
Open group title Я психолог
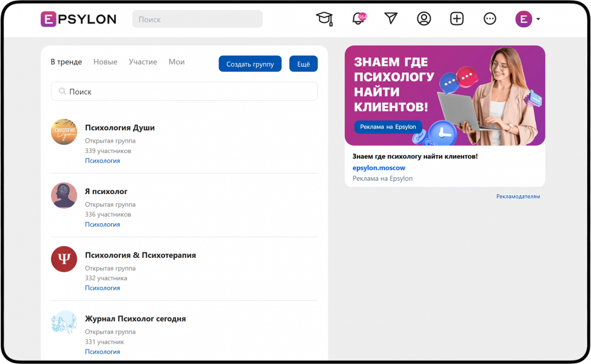(106, 192)
